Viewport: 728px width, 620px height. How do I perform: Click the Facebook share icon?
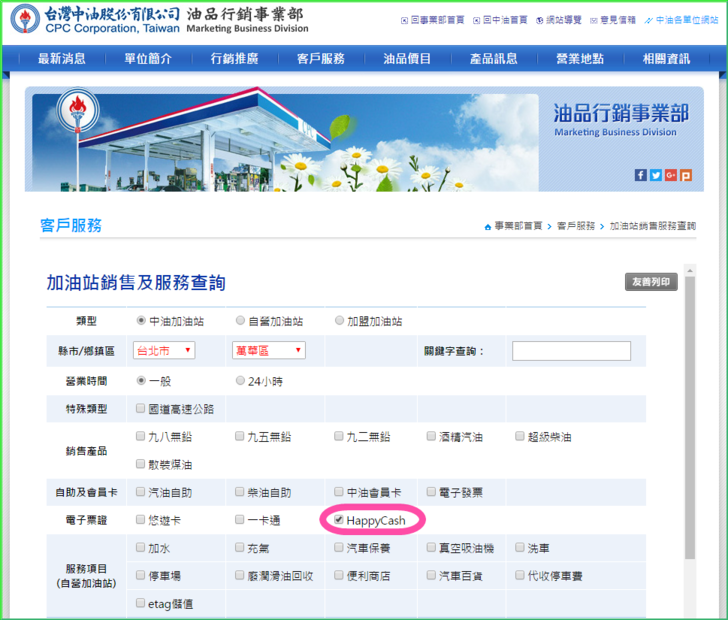point(641,175)
